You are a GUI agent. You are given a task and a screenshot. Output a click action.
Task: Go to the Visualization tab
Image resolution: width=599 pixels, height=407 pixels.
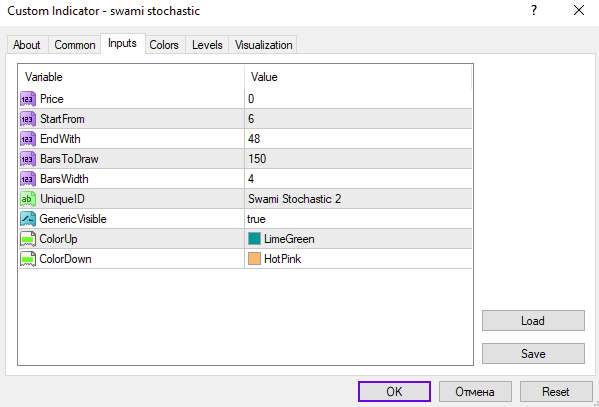point(263,45)
